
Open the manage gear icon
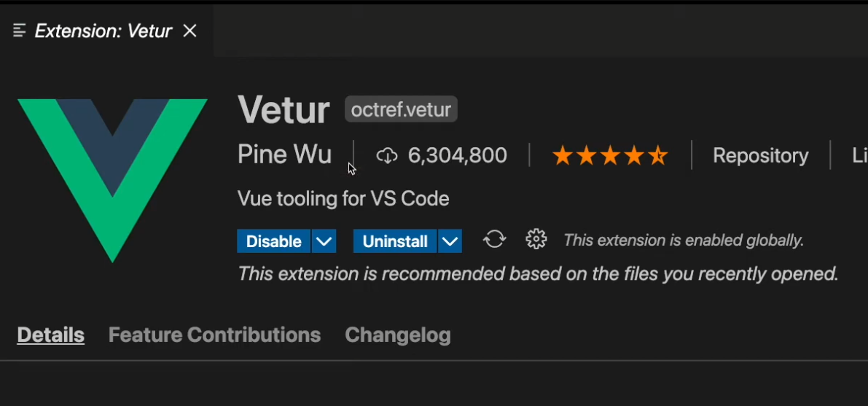tap(536, 239)
